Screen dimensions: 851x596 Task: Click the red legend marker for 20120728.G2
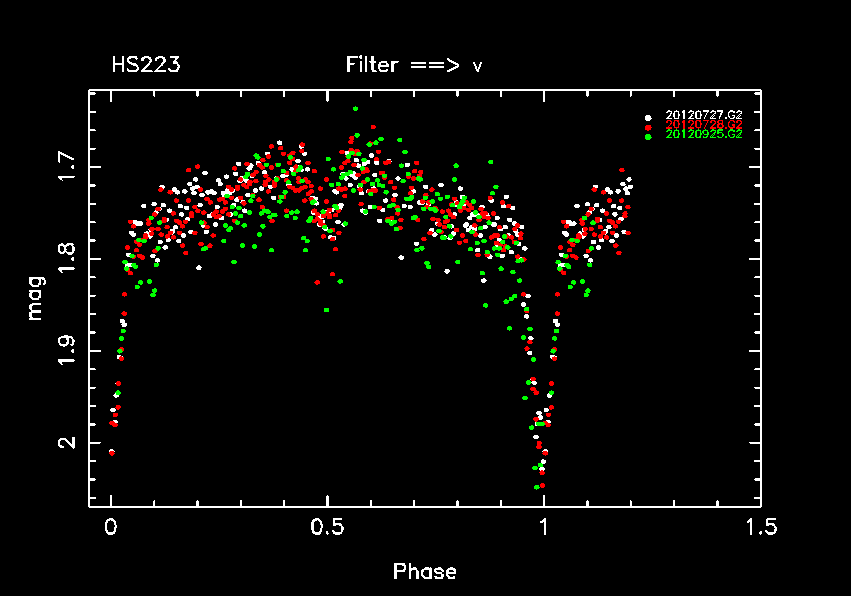648,125
